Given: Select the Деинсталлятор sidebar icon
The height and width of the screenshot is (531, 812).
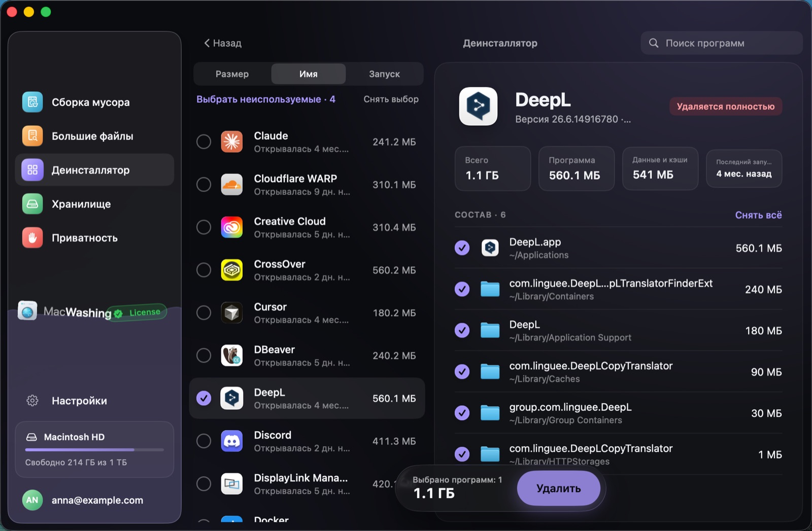Looking at the screenshot, I should coord(32,170).
